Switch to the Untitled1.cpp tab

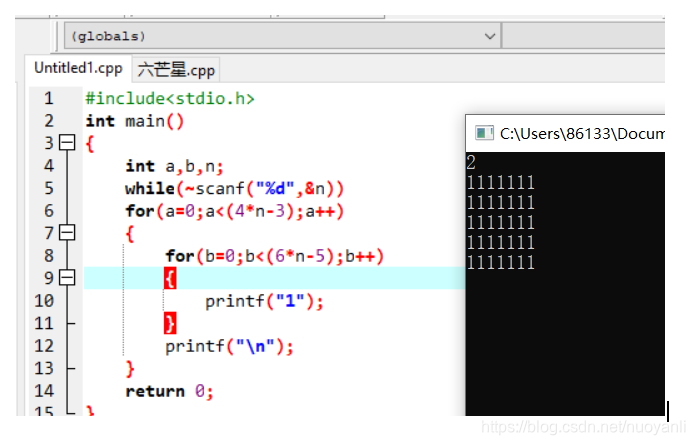click(x=78, y=68)
